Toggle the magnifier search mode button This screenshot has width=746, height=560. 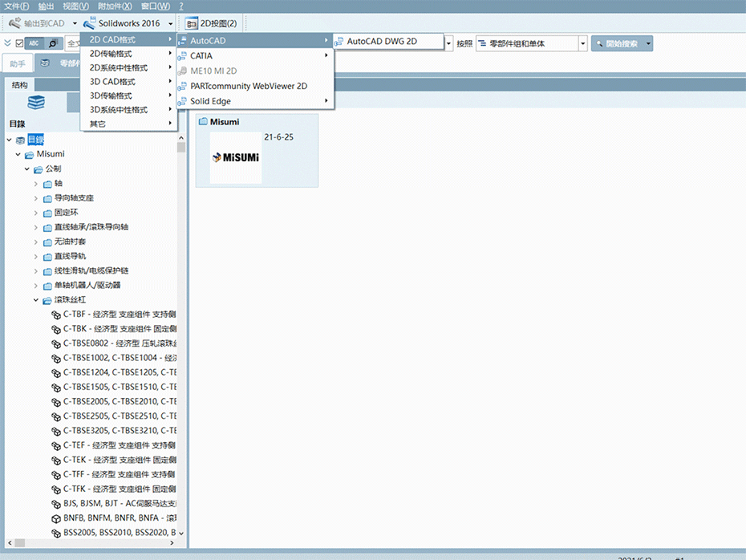point(53,43)
